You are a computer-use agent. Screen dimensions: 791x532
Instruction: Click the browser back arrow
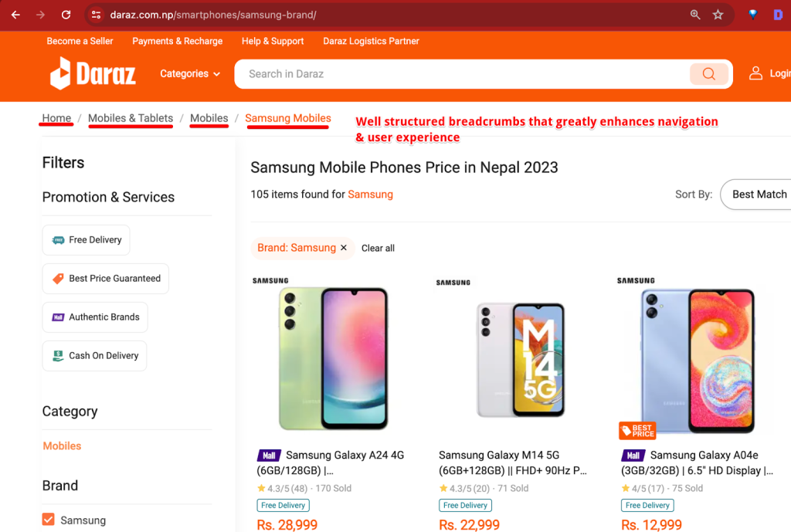click(x=15, y=15)
